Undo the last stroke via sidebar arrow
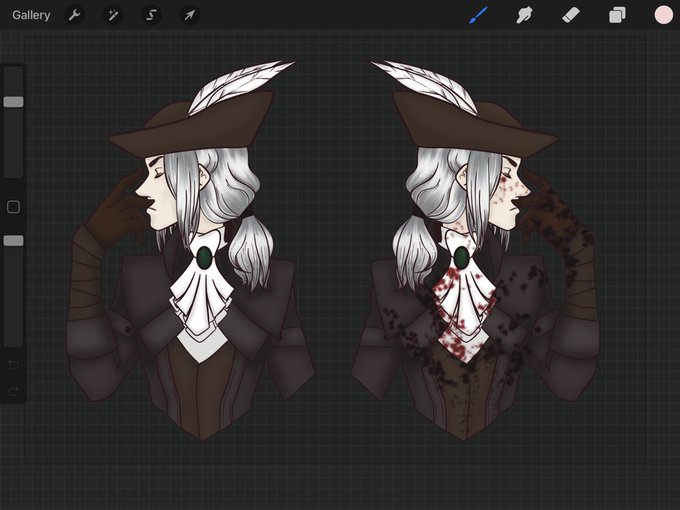 [13, 364]
